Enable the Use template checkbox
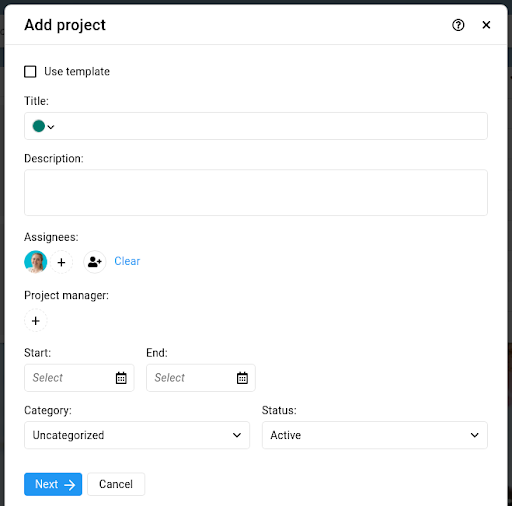The width and height of the screenshot is (512, 506). 30,71
